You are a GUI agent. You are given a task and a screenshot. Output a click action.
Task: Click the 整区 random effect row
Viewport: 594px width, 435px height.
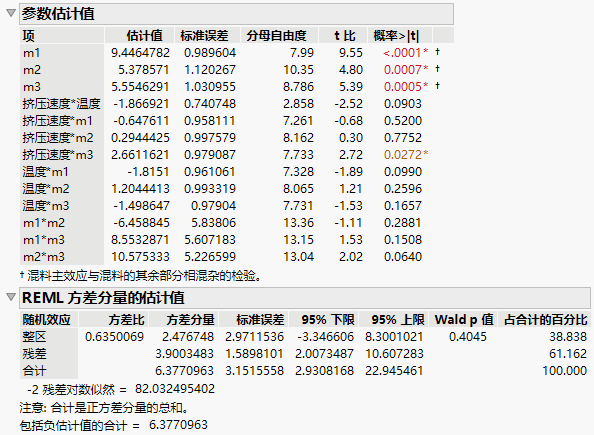coord(34,337)
